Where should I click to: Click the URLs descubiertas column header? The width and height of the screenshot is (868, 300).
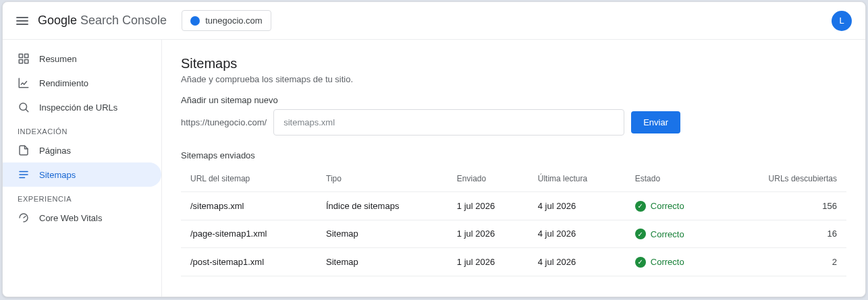pyautogui.click(x=803, y=179)
